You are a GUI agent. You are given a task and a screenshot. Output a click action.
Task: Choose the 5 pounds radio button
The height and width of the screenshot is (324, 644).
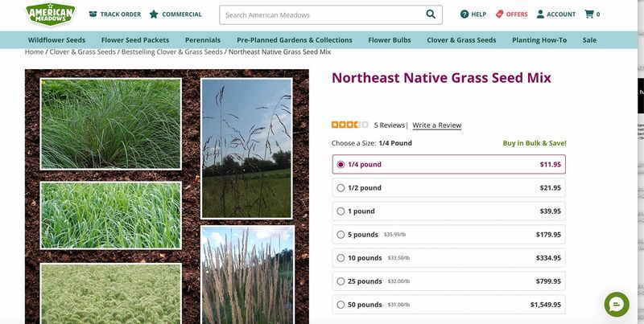341,235
